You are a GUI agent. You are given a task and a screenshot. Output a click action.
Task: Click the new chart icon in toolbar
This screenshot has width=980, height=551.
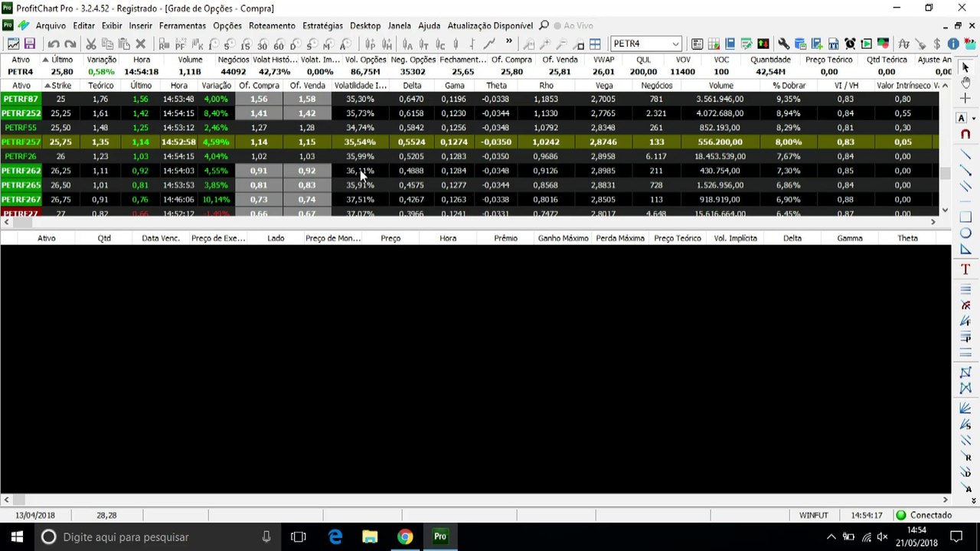click(x=14, y=44)
